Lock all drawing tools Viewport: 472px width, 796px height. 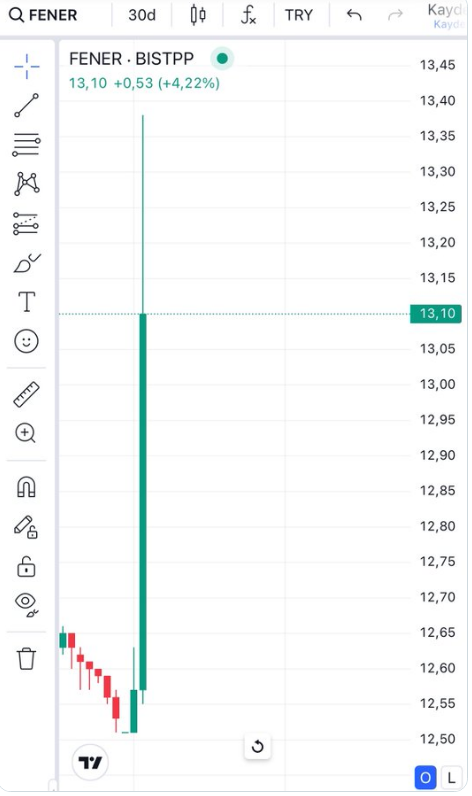tap(26, 567)
